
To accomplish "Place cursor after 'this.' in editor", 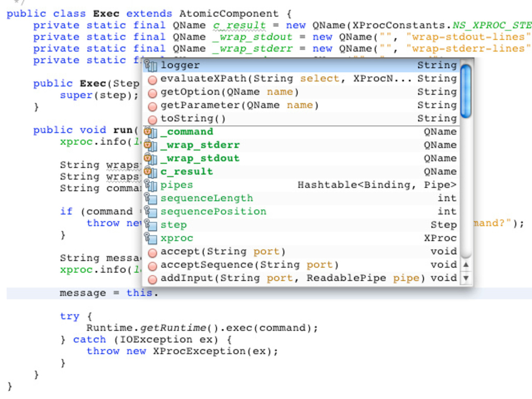I will [159, 293].
